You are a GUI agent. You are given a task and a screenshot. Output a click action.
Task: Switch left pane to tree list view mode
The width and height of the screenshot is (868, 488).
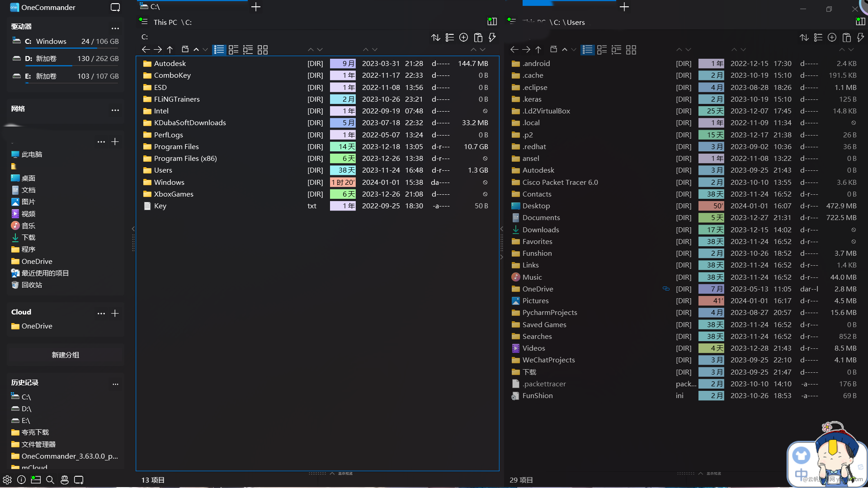click(248, 50)
